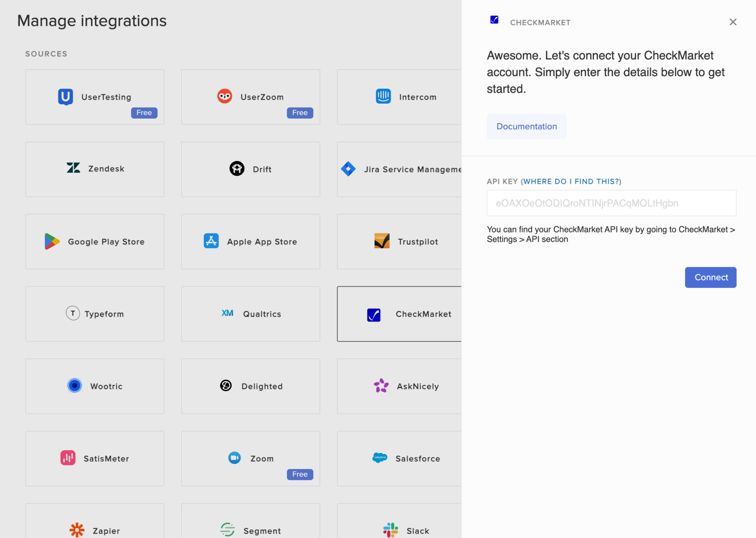Click the CheckMarket icon in panel header
The height and width of the screenshot is (538, 756).
tap(494, 19)
